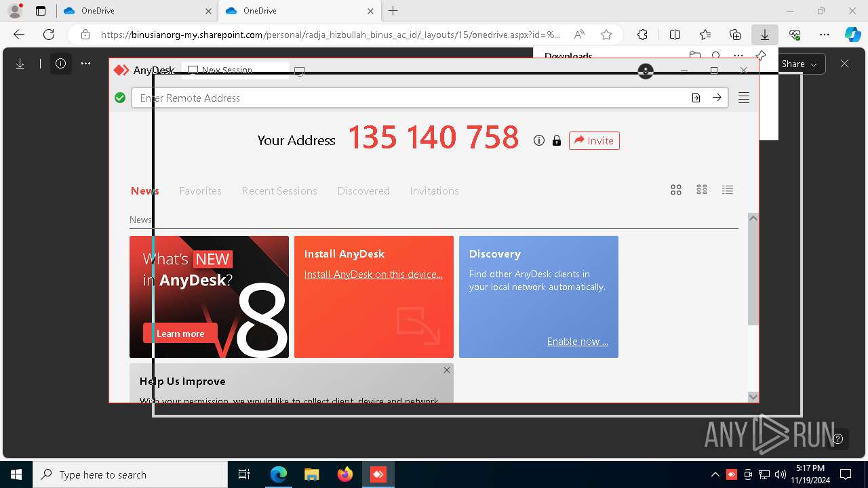This screenshot has height=488, width=868.
Task: Open Firefox from taskbar
Action: pos(345,474)
